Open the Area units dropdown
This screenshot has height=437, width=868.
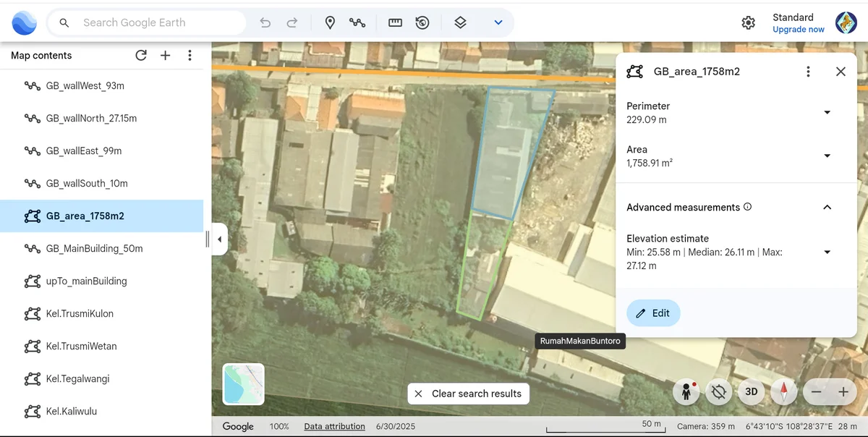pyautogui.click(x=827, y=156)
